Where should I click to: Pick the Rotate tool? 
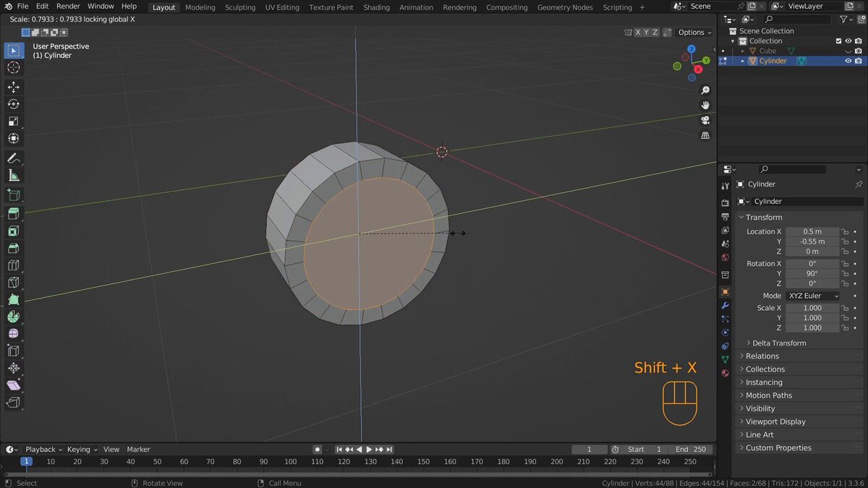(x=14, y=104)
